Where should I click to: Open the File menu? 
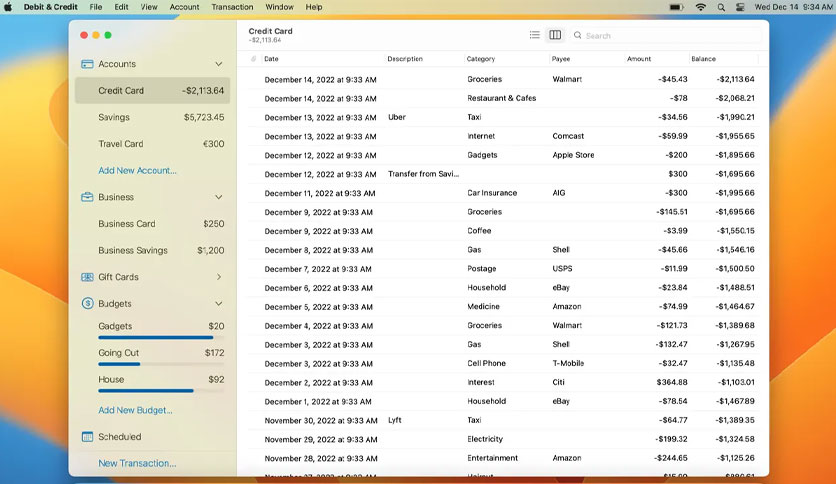96,7
